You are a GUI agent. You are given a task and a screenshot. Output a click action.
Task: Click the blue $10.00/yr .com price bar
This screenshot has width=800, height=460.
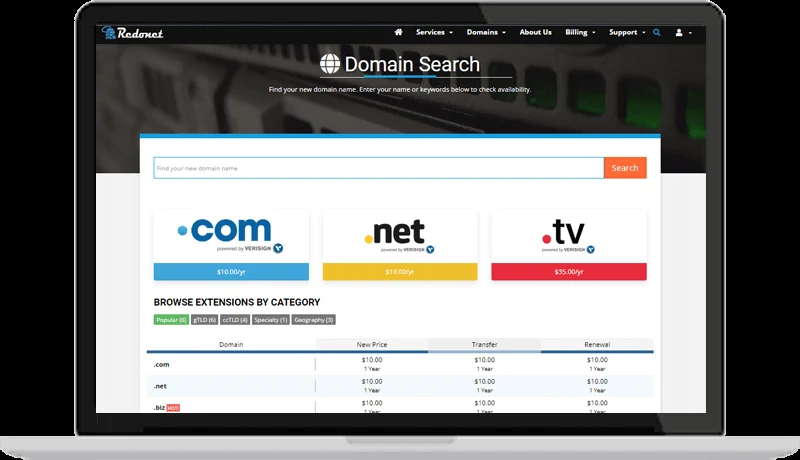231,272
